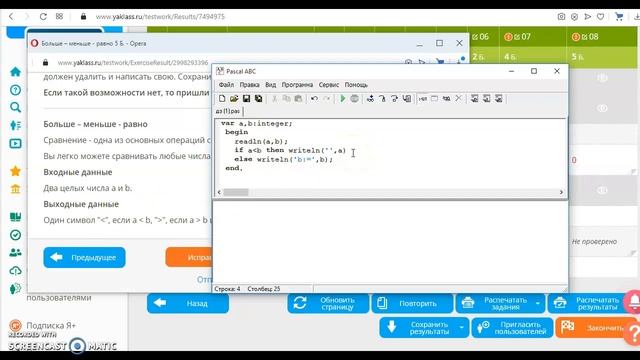This screenshot has width=640, height=360.
Task: Click the magnifier search icon in the sidebar
Action: pos(15,107)
